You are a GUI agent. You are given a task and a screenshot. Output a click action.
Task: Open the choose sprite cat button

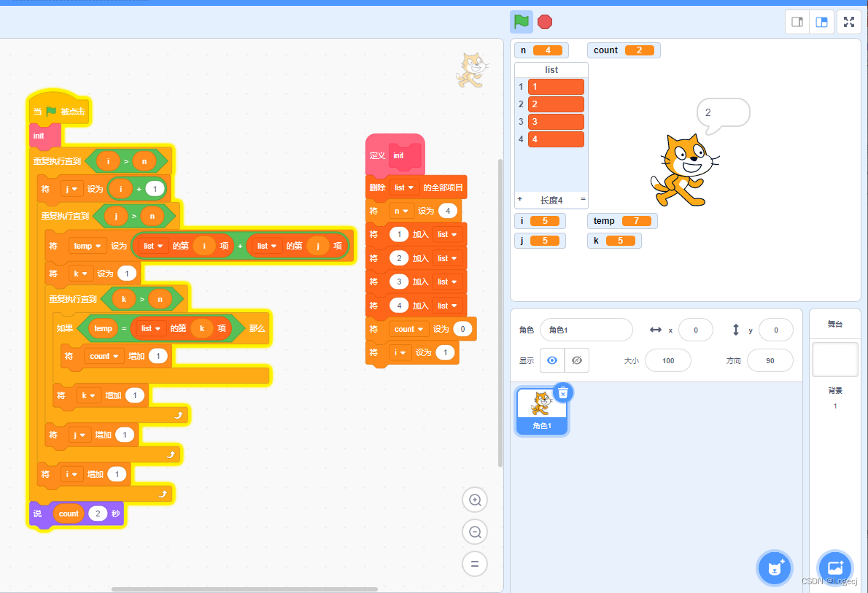pyautogui.click(x=775, y=568)
